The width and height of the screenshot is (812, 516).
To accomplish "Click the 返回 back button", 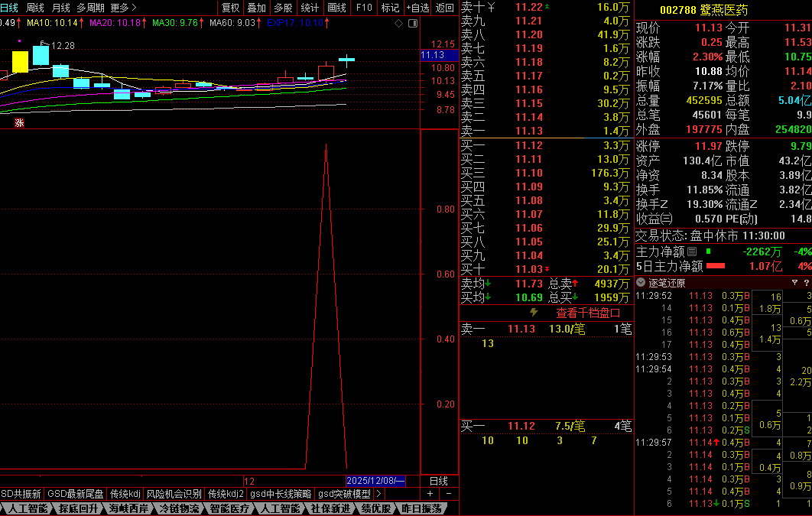I will pos(444,8).
